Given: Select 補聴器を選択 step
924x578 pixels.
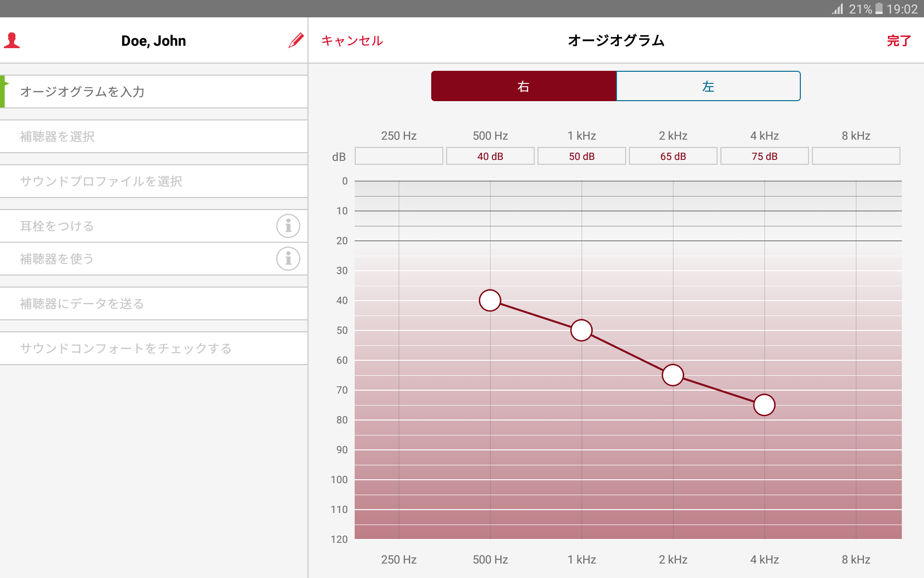Looking at the screenshot, I should pyautogui.click(x=154, y=136).
